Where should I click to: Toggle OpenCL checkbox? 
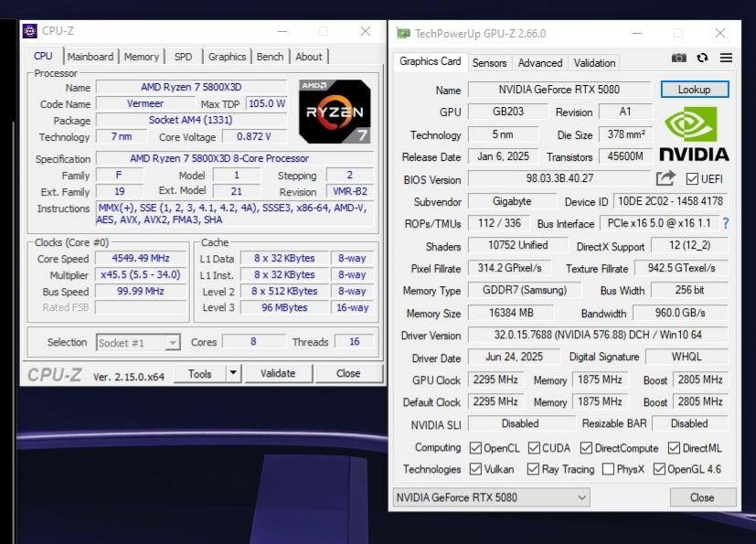coord(475,448)
